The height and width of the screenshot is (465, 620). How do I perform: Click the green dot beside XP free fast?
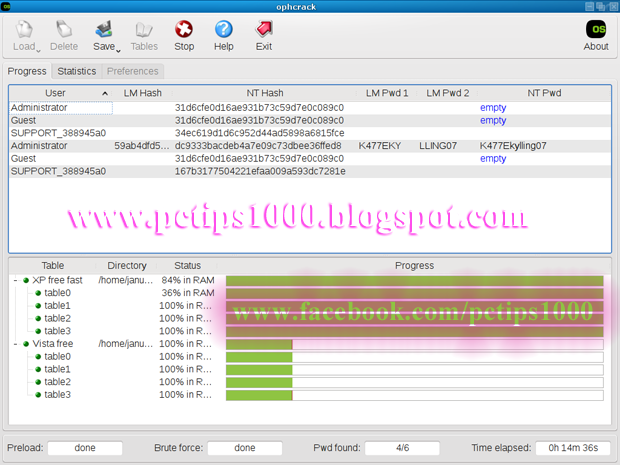(x=26, y=280)
